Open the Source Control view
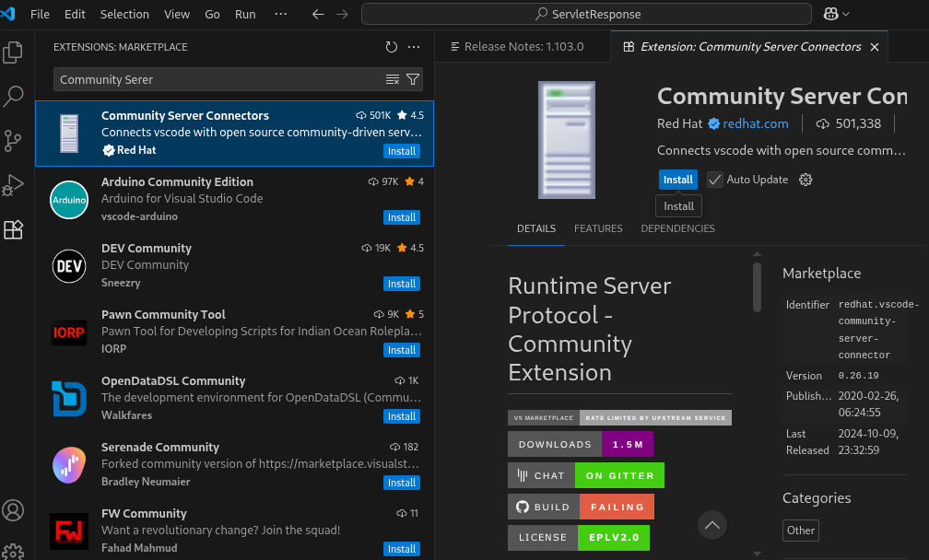The image size is (929, 560). [13, 141]
